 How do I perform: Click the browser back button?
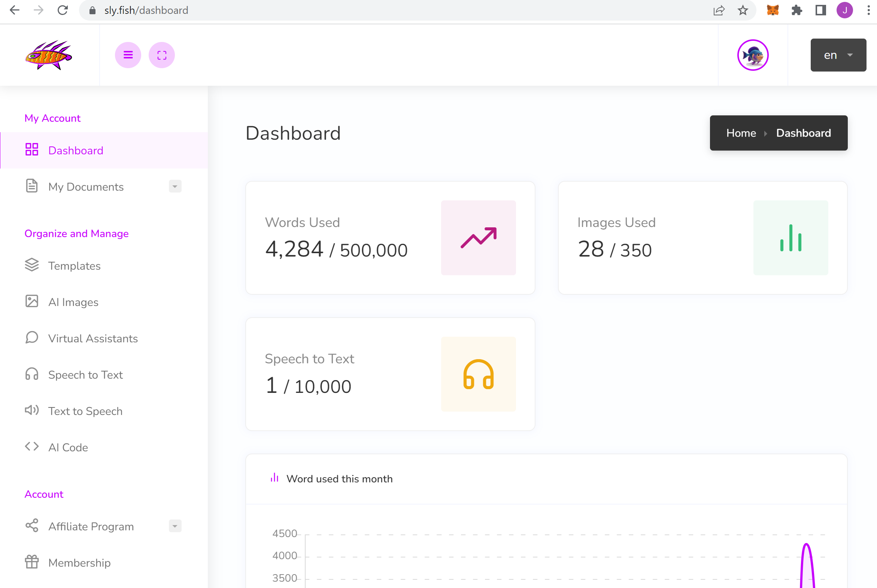coord(14,10)
